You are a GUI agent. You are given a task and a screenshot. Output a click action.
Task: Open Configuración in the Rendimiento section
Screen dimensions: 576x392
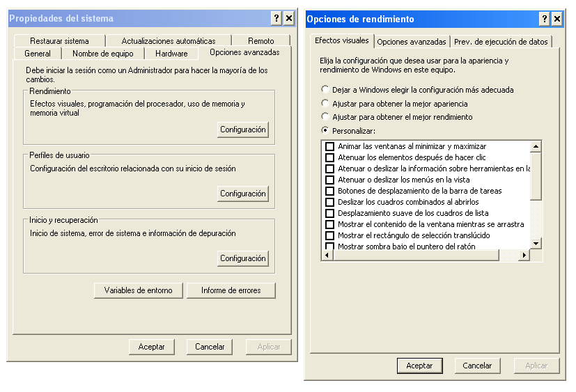pos(242,130)
